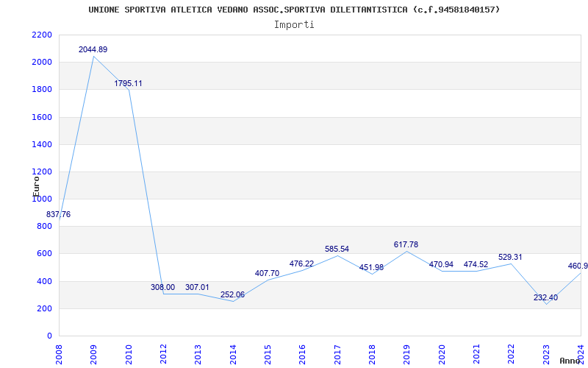Click the 470.94 value label
Viewport: 588px width, 368px height.
point(441,264)
